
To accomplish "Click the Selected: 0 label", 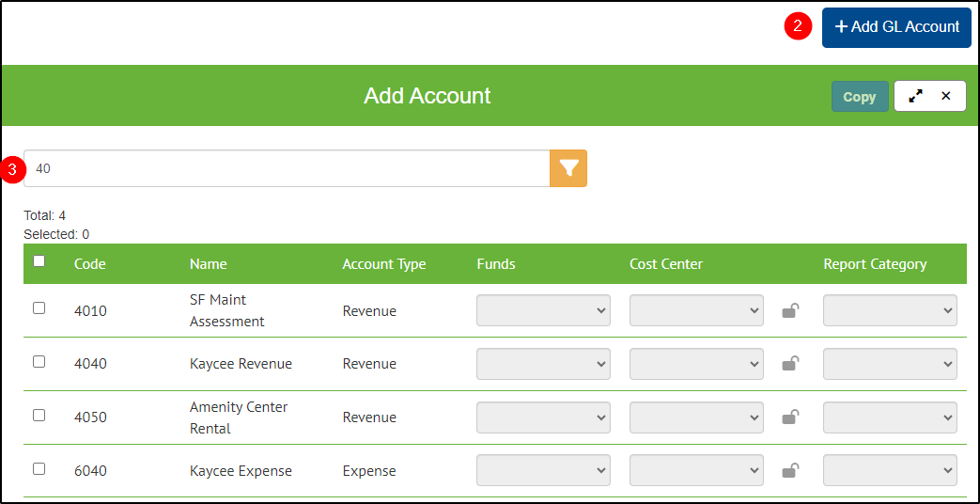I will 56,234.
